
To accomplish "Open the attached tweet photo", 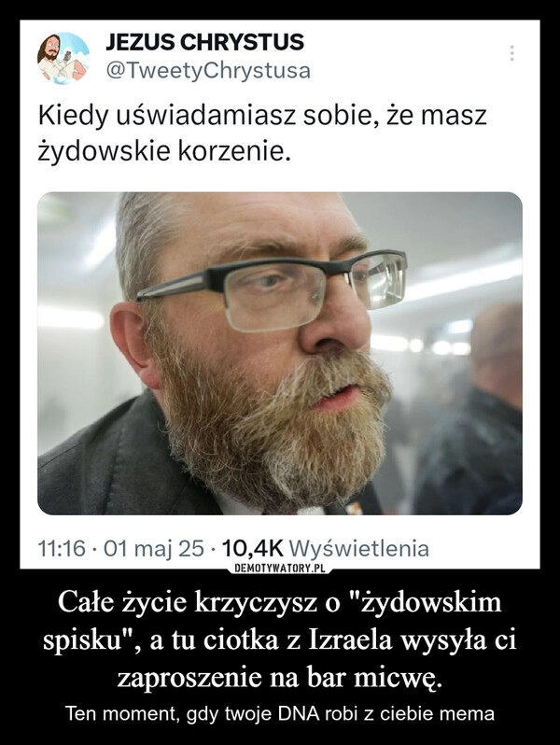I will 280,353.
